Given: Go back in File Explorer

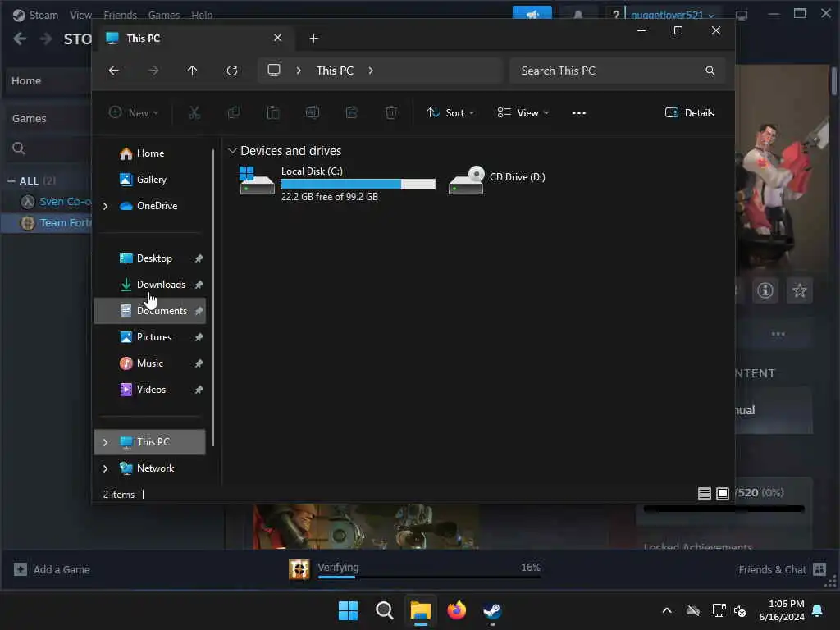Looking at the screenshot, I should click(x=113, y=71).
